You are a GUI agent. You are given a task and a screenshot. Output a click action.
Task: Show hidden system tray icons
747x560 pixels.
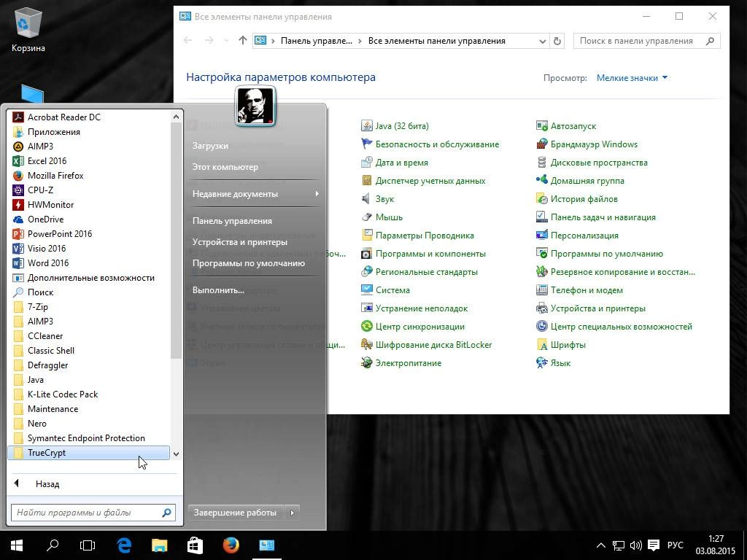[x=601, y=545]
